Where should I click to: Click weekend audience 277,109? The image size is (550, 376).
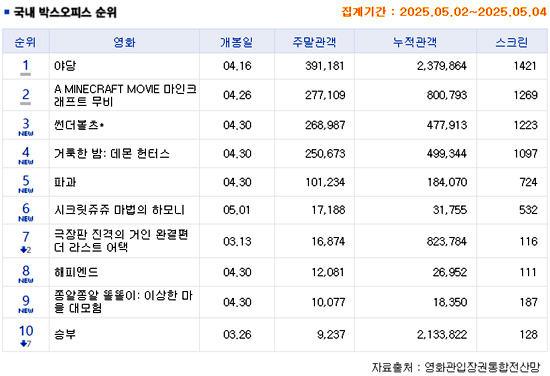[x=325, y=95]
